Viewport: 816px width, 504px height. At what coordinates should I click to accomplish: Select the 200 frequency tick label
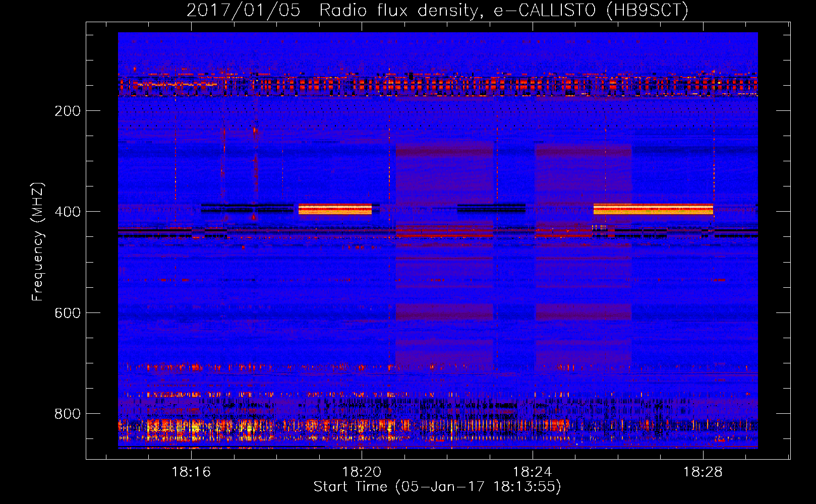click(68, 111)
